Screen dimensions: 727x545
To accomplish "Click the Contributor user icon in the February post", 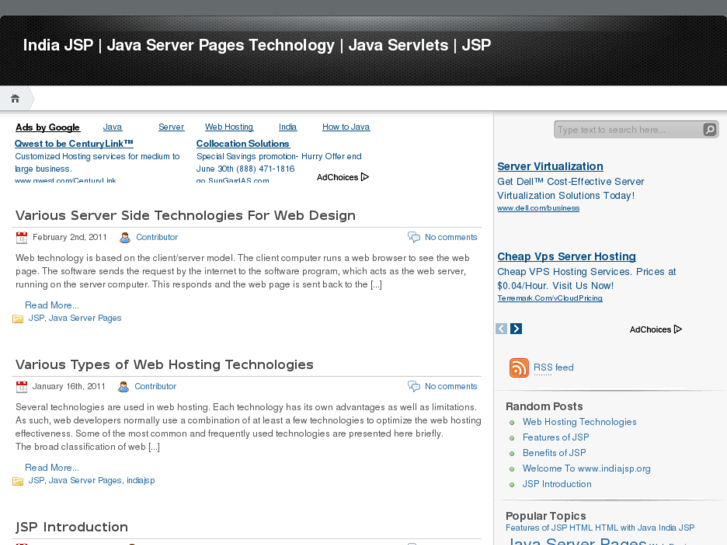I will [125, 237].
